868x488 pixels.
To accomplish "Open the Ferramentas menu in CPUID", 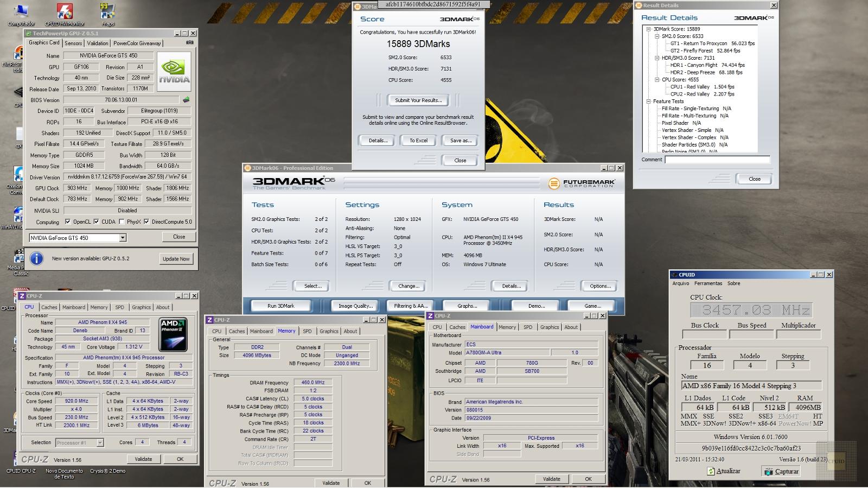I will coord(708,283).
